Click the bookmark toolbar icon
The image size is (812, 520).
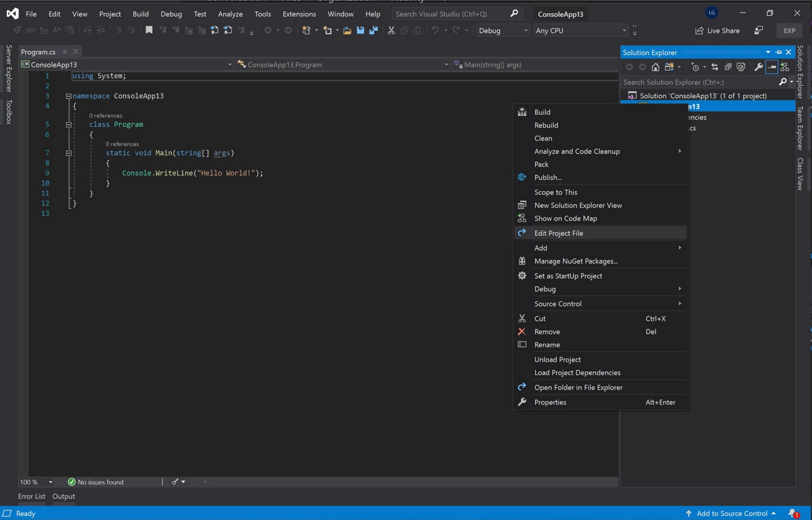(149, 30)
